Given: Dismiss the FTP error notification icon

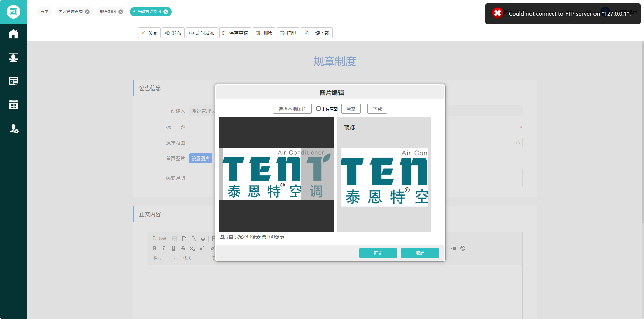Looking at the screenshot, I should tap(497, 13).
